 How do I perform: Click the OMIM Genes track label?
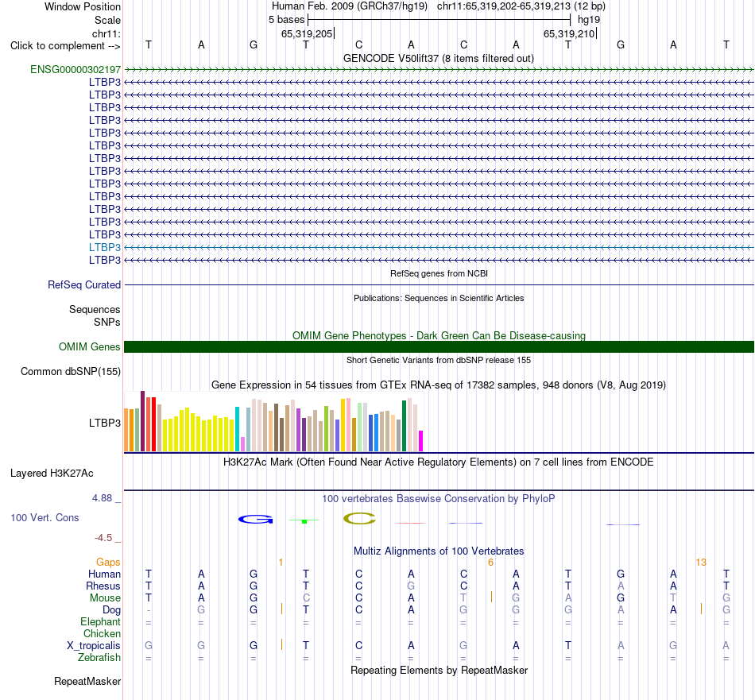pyautogui.click(x=89, y=346)
